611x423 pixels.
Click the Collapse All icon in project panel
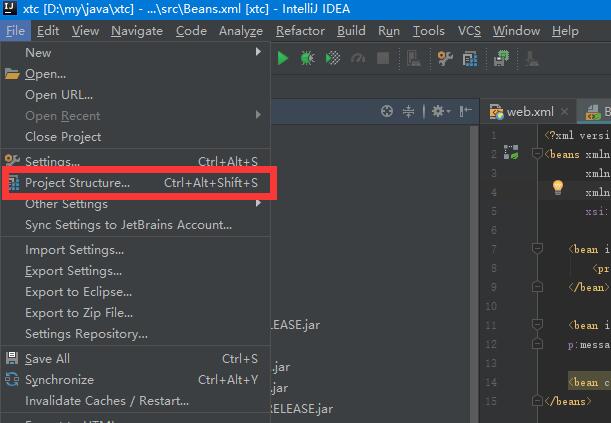[x=408, y=111]
